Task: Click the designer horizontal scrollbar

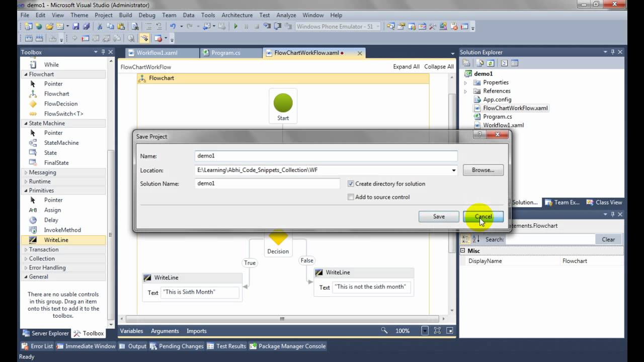Action: [282, 318]
